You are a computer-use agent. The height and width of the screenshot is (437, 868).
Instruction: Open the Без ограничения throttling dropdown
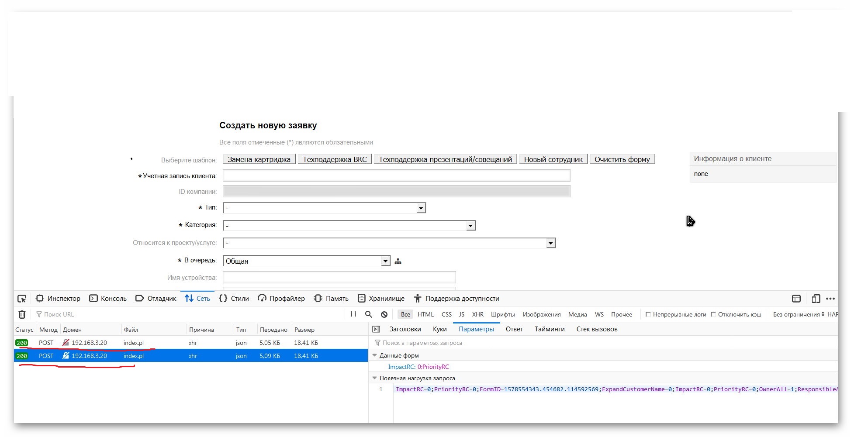pyautogui.click(x=799, y=314)
